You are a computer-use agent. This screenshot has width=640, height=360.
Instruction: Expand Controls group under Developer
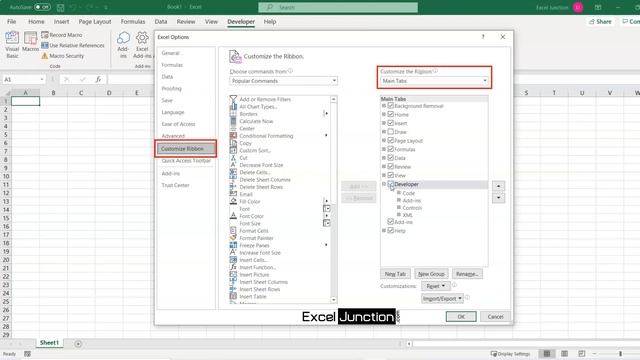pos(399,208)
